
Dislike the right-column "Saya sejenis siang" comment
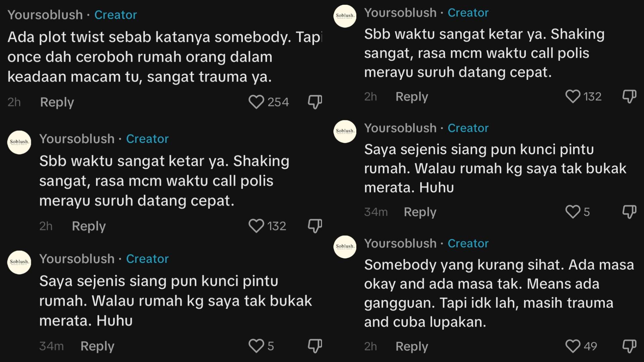pyautogui.click(x=629, y=212)
